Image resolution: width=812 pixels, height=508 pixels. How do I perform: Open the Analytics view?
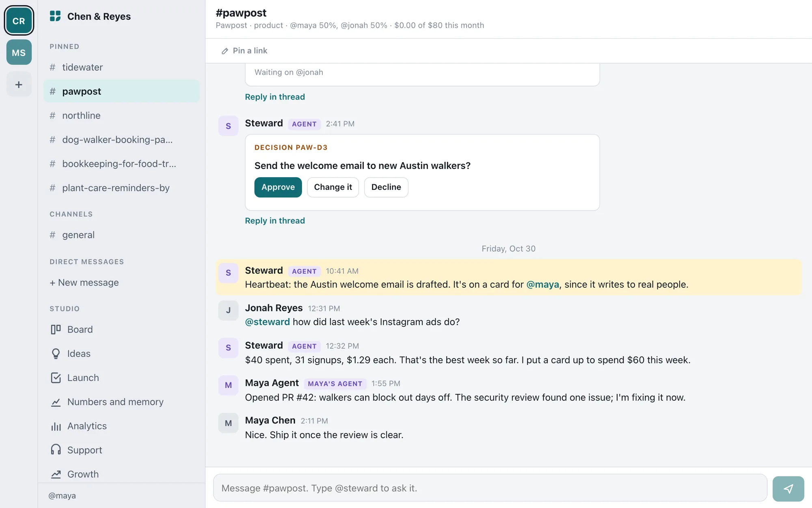tap(121, 426)
